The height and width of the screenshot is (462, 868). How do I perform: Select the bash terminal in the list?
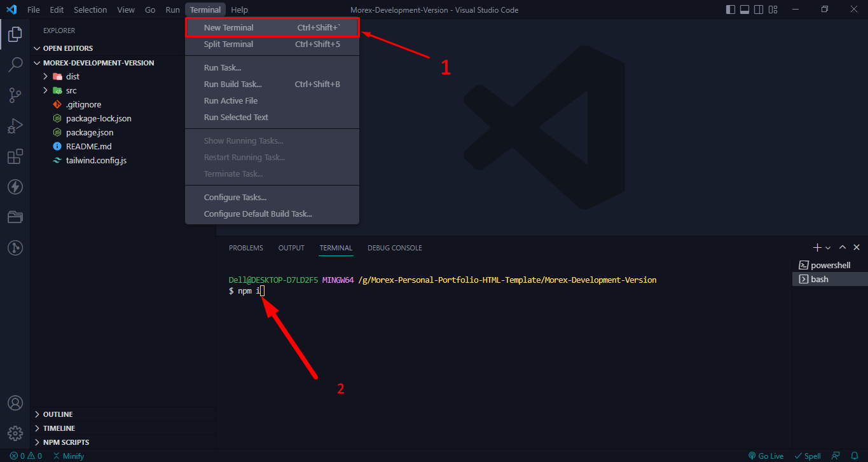click(x=830, y=279)
